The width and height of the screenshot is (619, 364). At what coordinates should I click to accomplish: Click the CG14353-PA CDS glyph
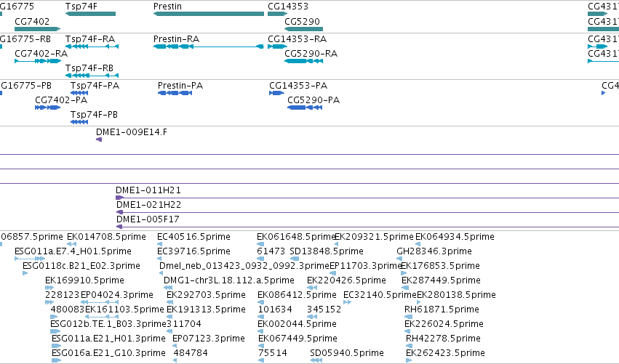click(x=276, y=93)
